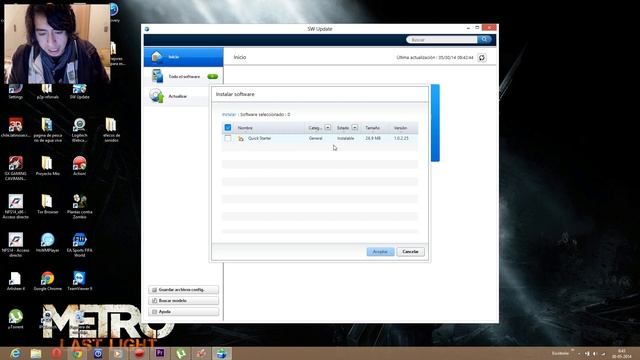This screenshot has height=360, width=640.
Task: Open File Explorer in the taskbar
Action: (x=36, y=353)
